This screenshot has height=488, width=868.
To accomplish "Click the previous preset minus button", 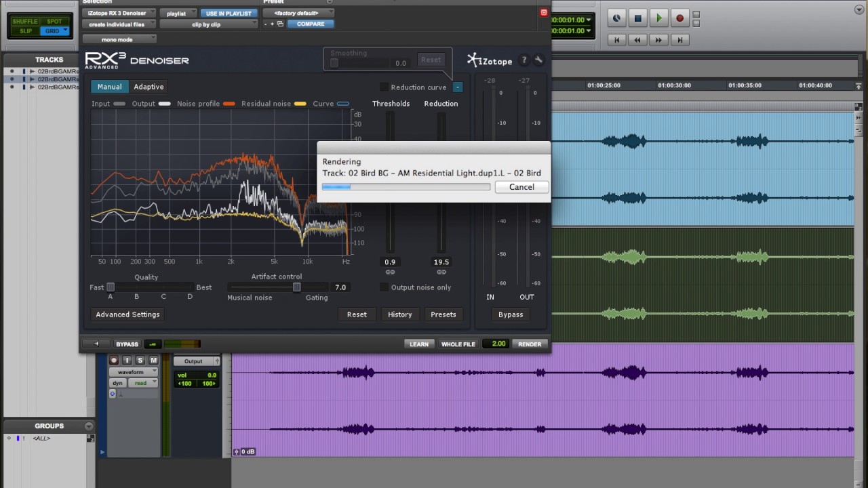I will [266, 24].
